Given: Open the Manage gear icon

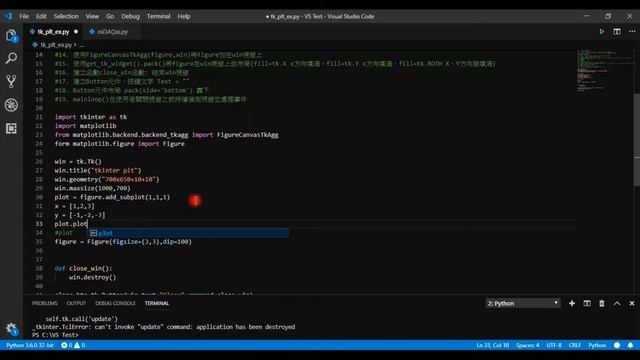Looking at the screenshot, I should click(11, 328).
